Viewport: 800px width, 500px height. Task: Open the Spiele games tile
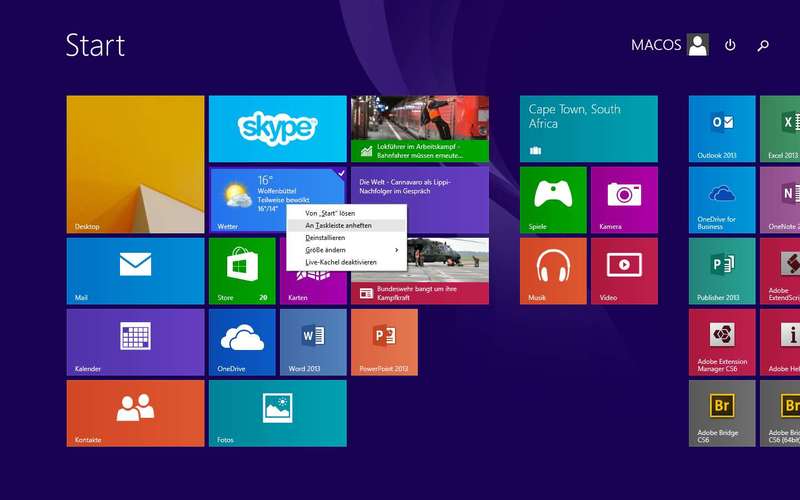coord(553,200)
